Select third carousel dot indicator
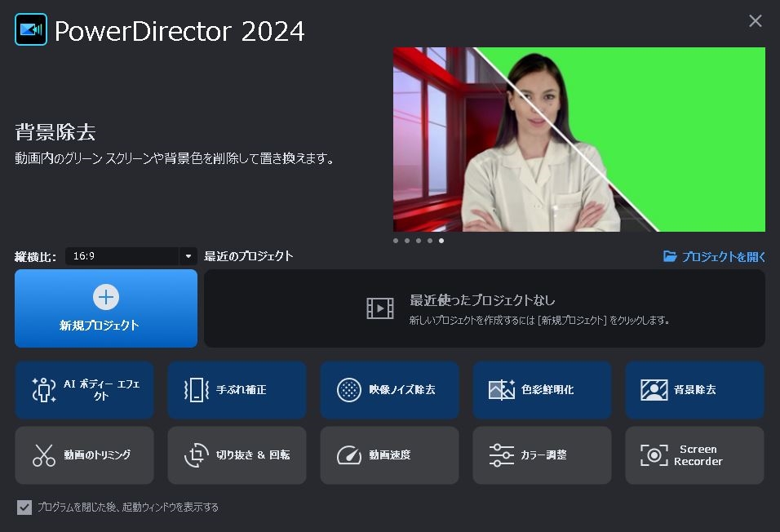 (419, 241)
